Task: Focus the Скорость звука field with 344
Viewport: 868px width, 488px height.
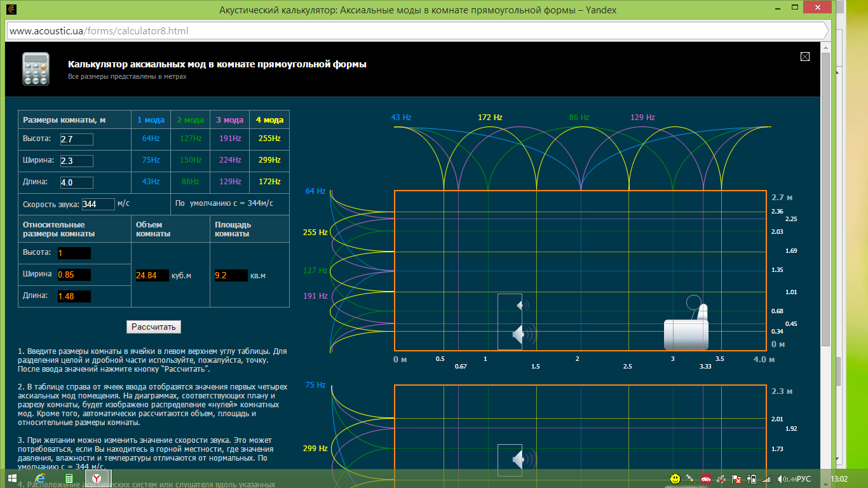Action: (x=98, y=204)
